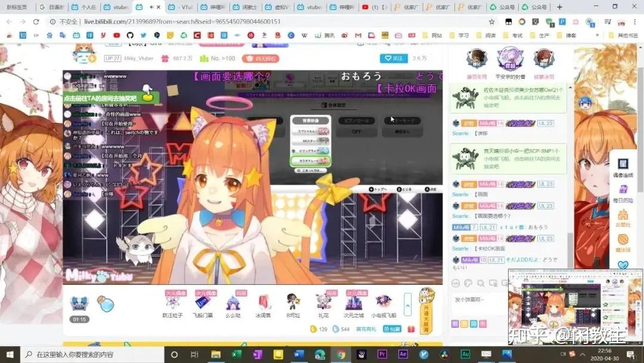Open the 学习 bookmarks folder
Viewport: 644px width, 363px height.
[460, 35]
